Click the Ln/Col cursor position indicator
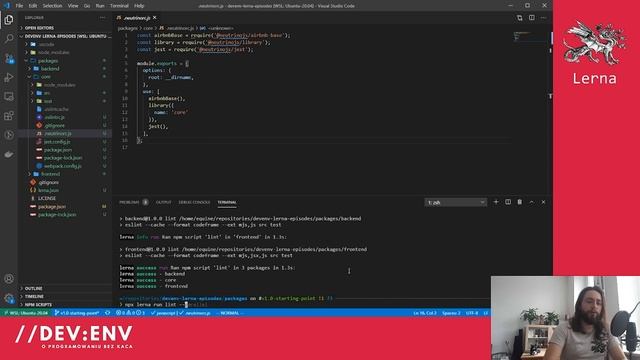640x360 pixels. pos(425,313)
